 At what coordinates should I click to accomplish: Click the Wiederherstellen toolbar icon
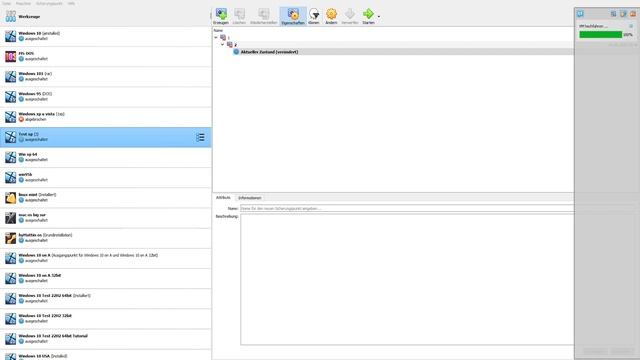pyautogui.click(x=264, y=14)
